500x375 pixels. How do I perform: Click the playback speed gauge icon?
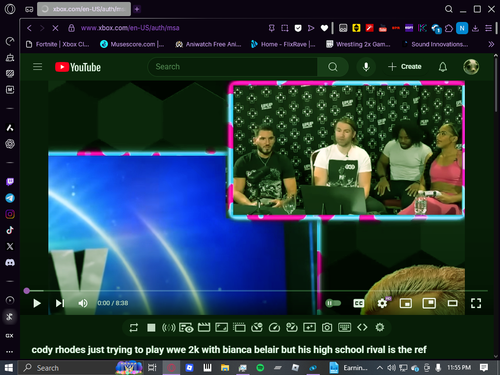point(274,327)
